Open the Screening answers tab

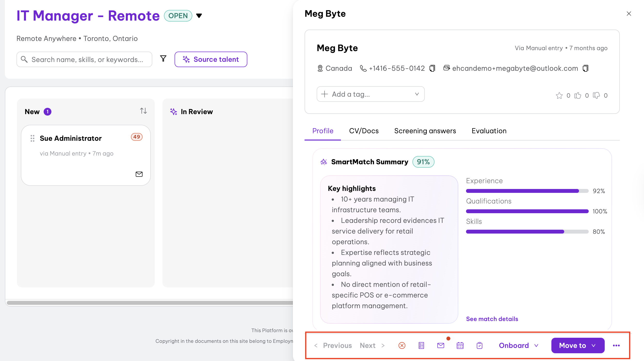click(x=425, y=131)
